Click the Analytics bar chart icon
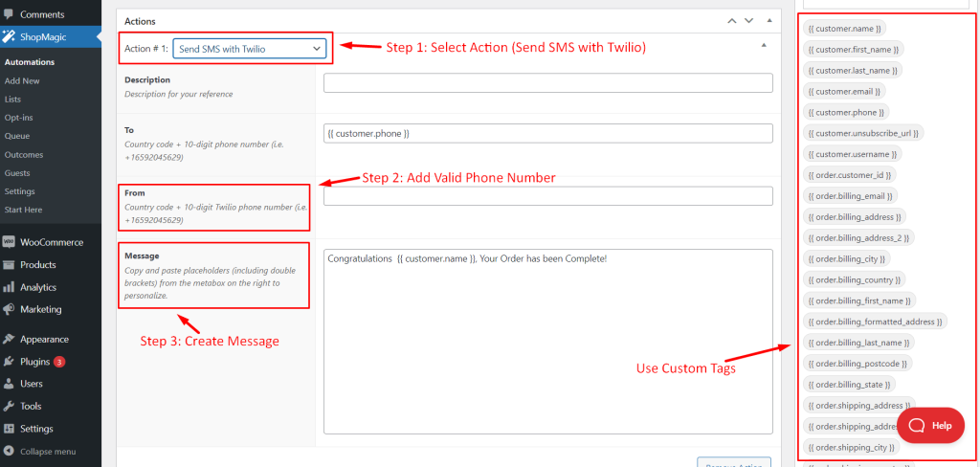This screenshot has height=467, width=980. (9, 287)
